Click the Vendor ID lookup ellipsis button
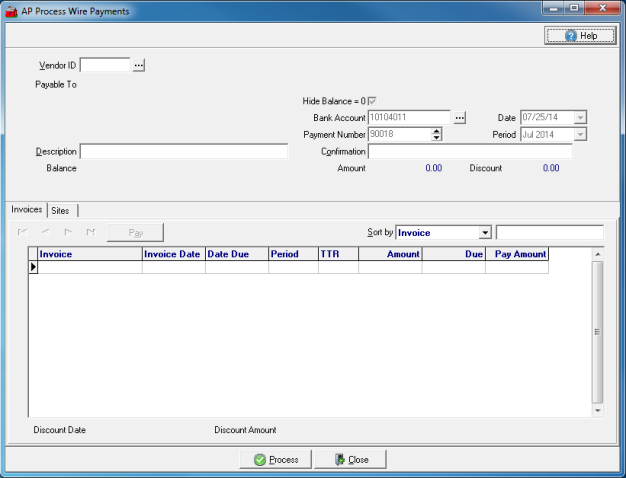Image resolution: width=626 pixels, height=478 pixels. tap(139, 65)
